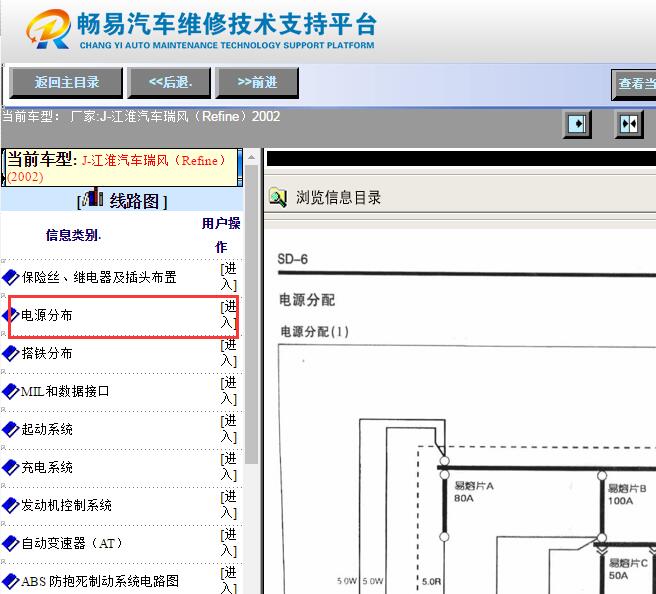Viewport: 656px width, 594px height.
Task: Select the MIL和数据接口 list entry
Action: [65, 391]
